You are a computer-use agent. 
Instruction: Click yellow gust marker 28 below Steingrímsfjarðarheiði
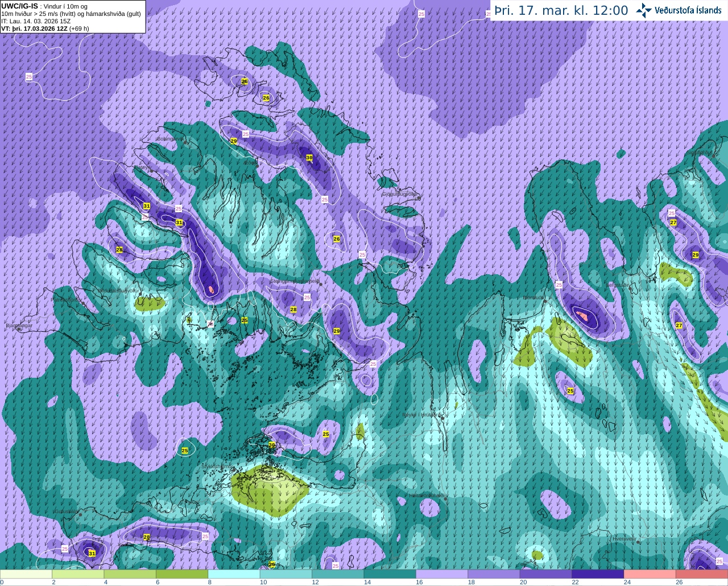[293, 309]
